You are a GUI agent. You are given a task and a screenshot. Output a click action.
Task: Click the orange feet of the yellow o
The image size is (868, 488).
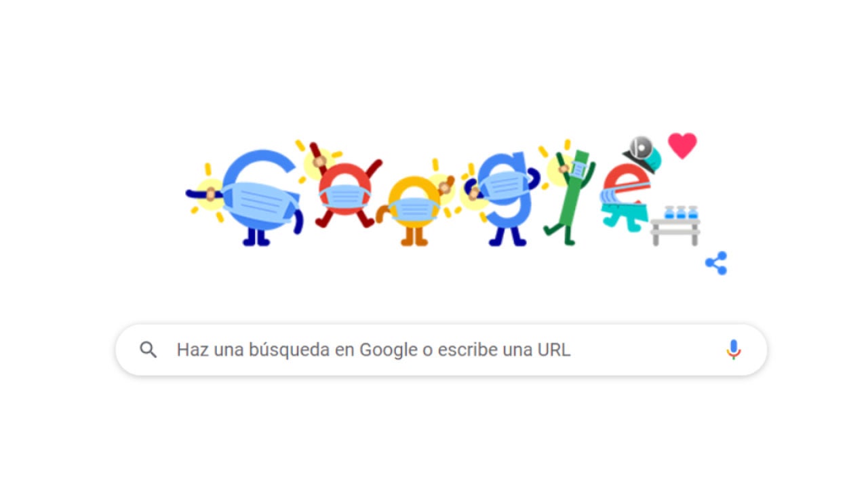click(x=414, y=236)
